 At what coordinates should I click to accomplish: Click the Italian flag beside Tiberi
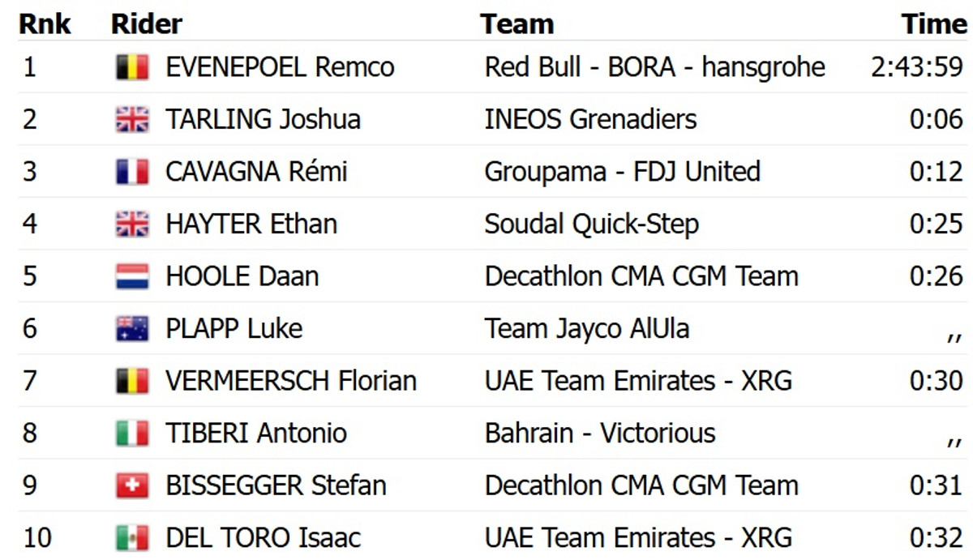[x=132, y=433]
